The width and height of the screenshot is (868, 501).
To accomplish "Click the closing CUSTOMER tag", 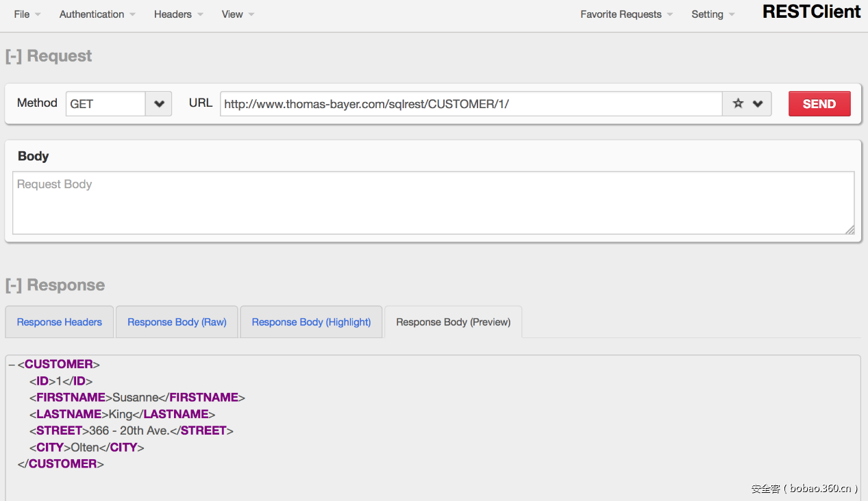I will click(61, 464).
